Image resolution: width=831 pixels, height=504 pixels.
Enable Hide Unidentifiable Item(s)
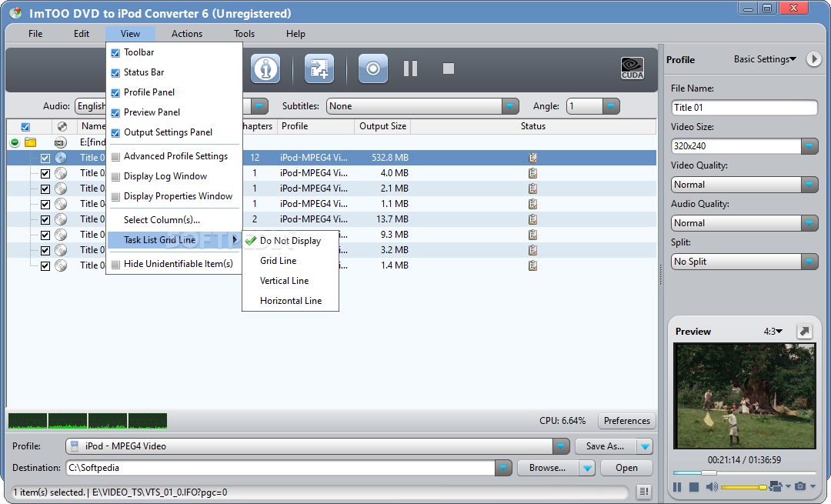tap(115, 265)
